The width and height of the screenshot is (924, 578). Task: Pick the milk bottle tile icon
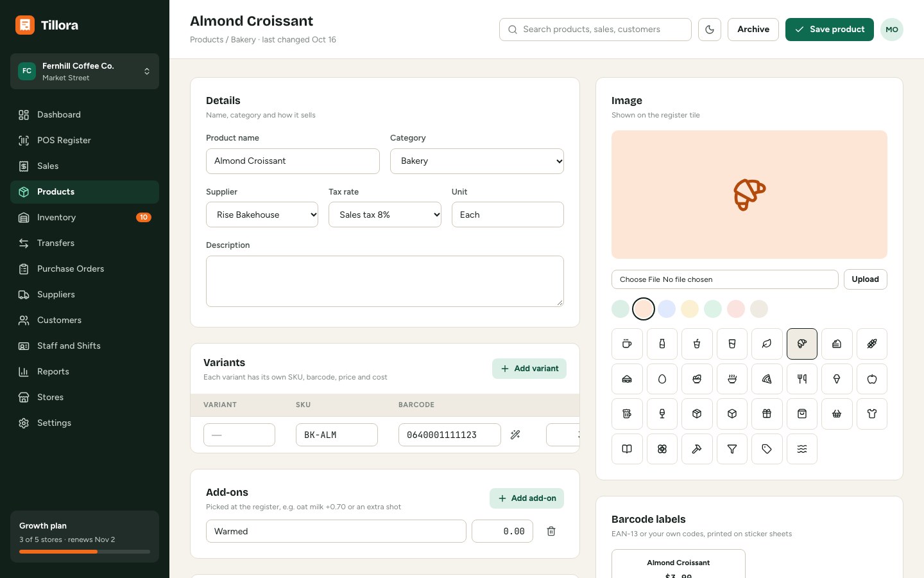pos(662,344)
